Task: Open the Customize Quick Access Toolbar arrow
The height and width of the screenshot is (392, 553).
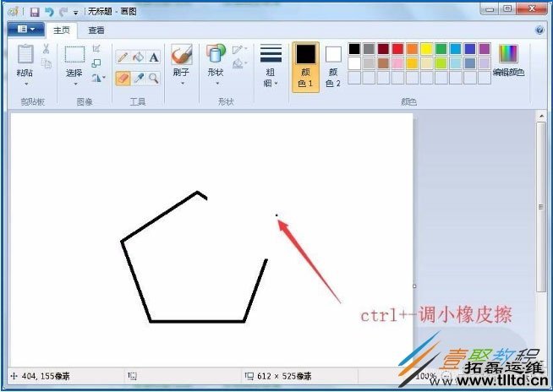Action: pos(75,13)
